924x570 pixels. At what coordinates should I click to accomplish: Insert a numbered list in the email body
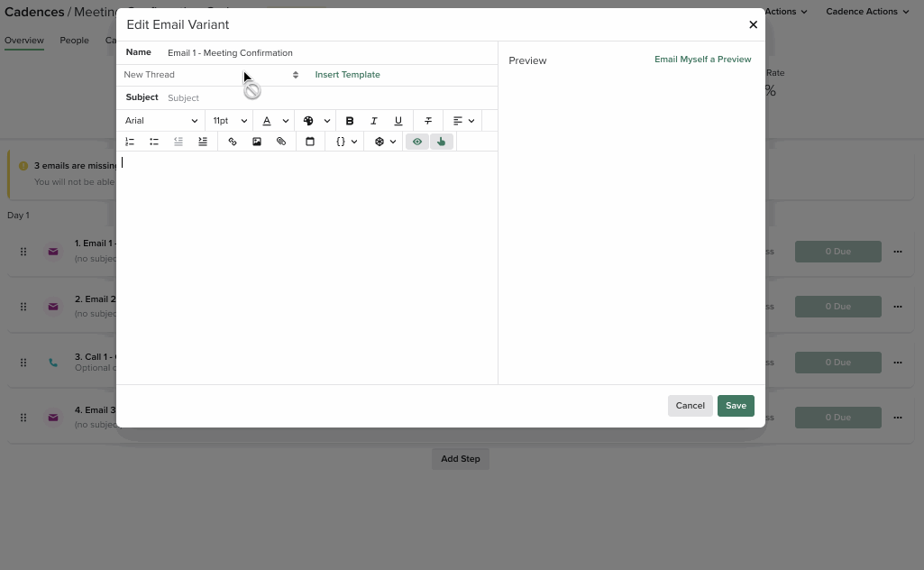point(129,142)
